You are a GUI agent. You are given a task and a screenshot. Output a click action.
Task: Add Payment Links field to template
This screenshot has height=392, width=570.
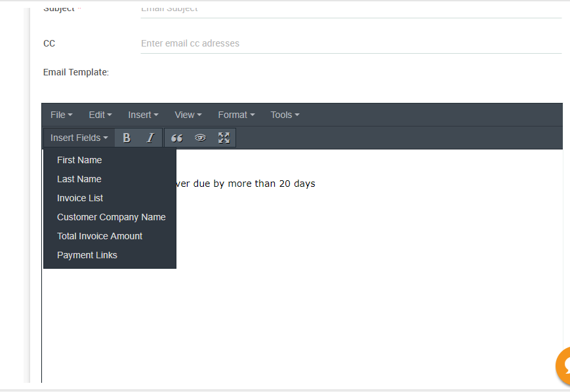(87, 255)
